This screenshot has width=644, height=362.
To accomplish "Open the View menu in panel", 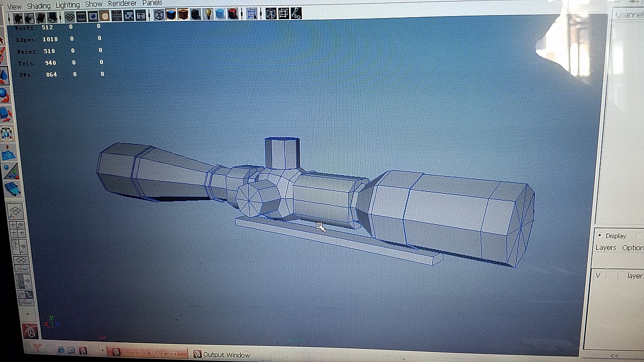I will point(14,7).
